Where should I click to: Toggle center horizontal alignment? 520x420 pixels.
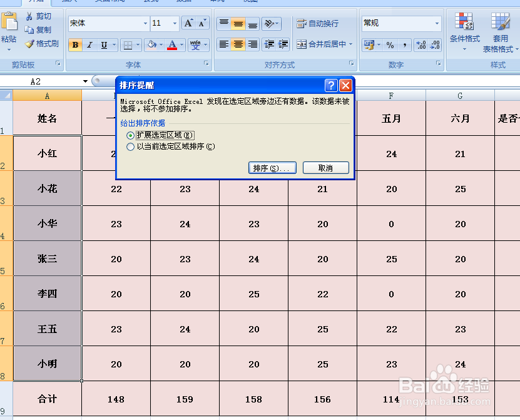[x=238, y=44]
